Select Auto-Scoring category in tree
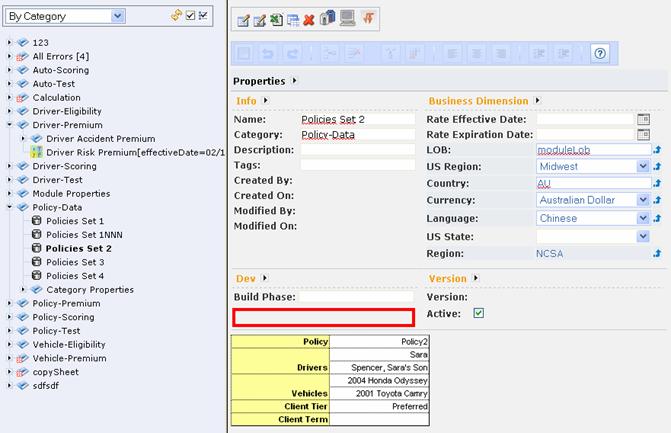This screenshot has width=671, height=433. click(61, 70)
